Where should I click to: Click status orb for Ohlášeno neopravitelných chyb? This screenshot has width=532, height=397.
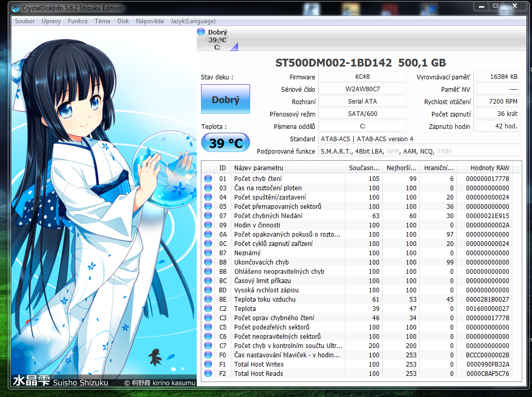click(208, 271)
